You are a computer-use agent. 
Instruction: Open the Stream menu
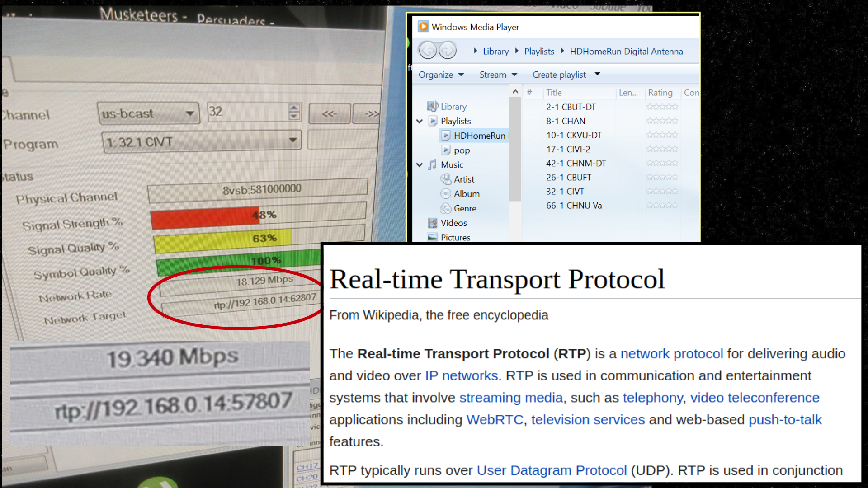tap(498, 75)
